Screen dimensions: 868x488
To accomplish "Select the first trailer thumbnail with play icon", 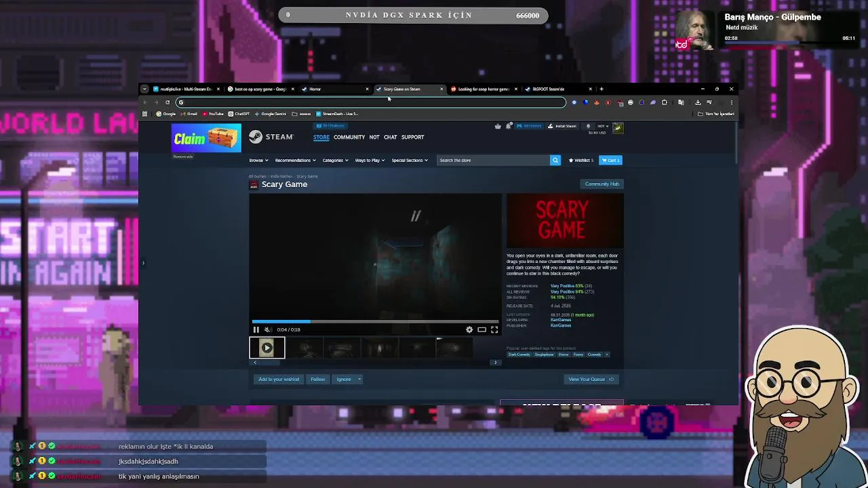I will 267,348.
